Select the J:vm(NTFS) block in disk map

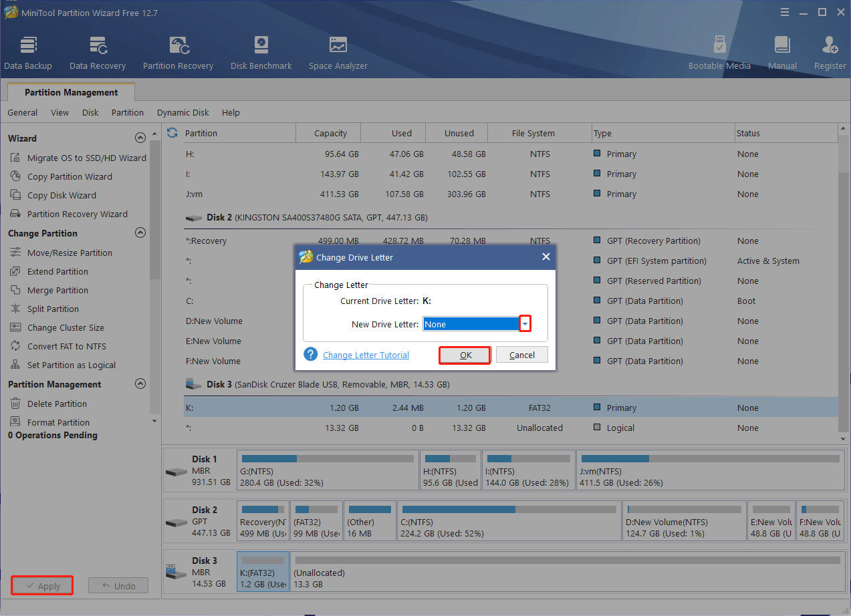(710, 470)
